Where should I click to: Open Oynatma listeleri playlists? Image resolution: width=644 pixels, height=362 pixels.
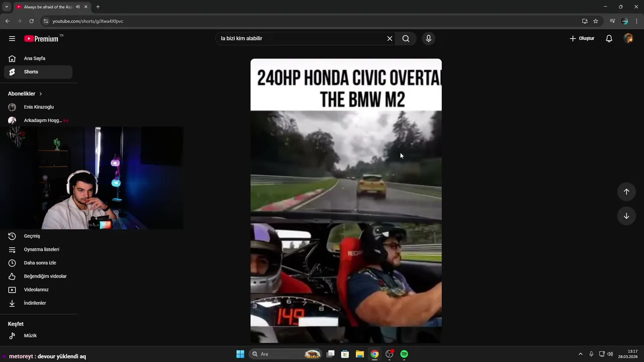(38, 249)
